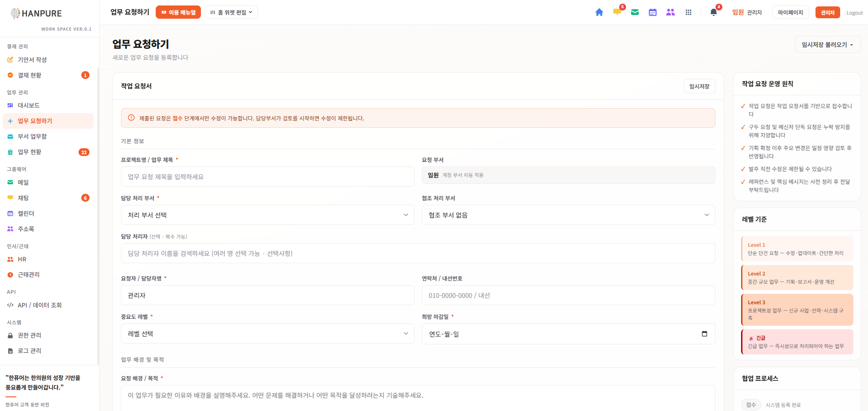
Task: Open 근태관리 menu item
Action: click(x=48, y=275)
